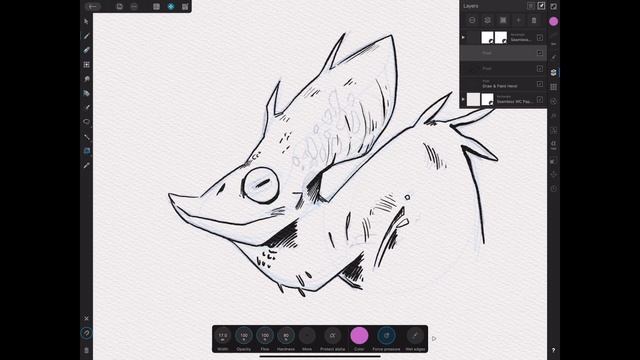Open the export persona icon

185,7
